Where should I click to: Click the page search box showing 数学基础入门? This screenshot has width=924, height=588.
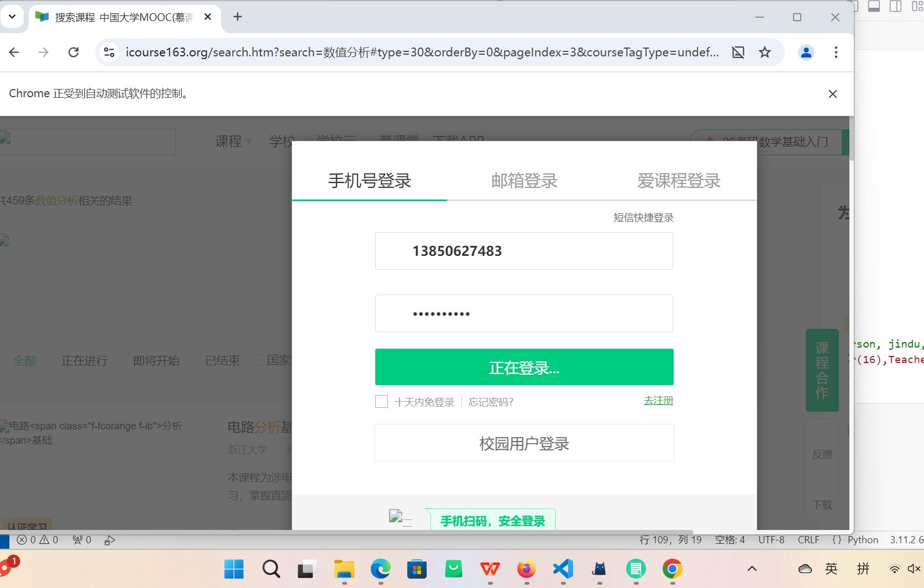click(766, 142)
